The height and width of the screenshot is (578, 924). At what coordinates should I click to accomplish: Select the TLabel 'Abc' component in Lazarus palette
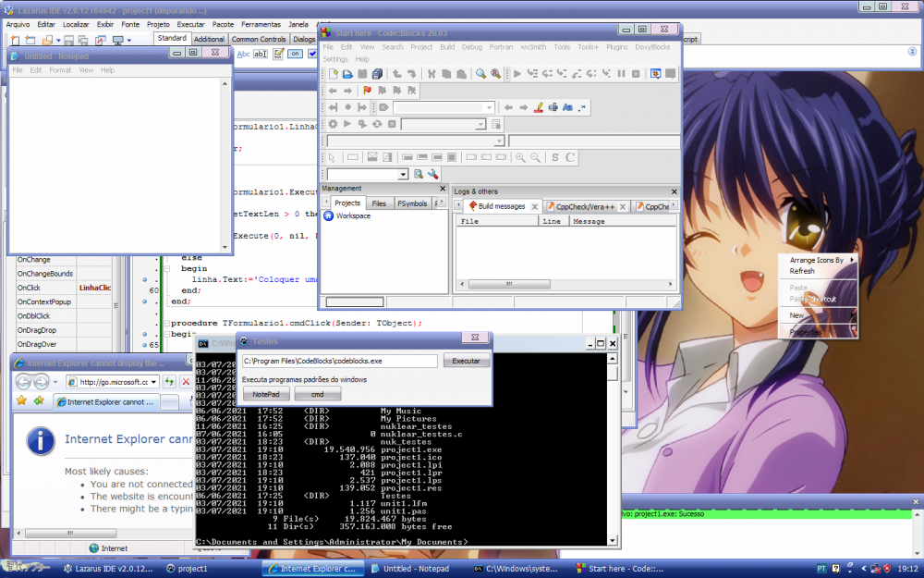tap(244, 54)
